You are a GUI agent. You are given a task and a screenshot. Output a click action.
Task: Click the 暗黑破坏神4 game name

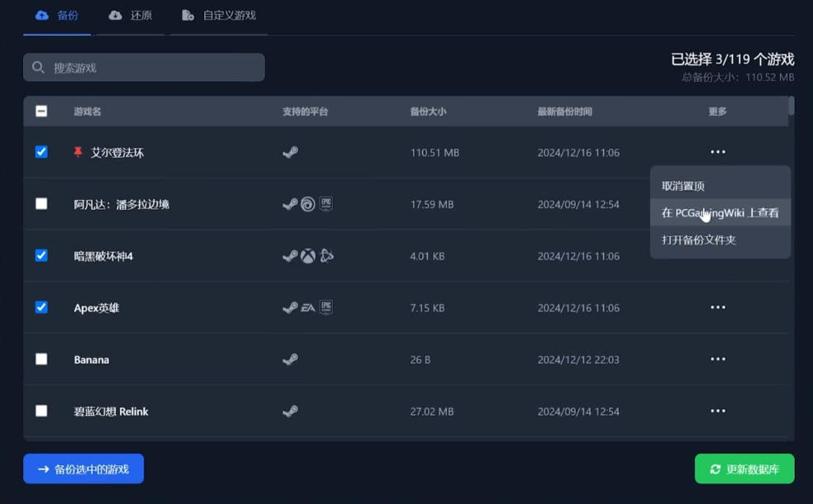point(103,256)
